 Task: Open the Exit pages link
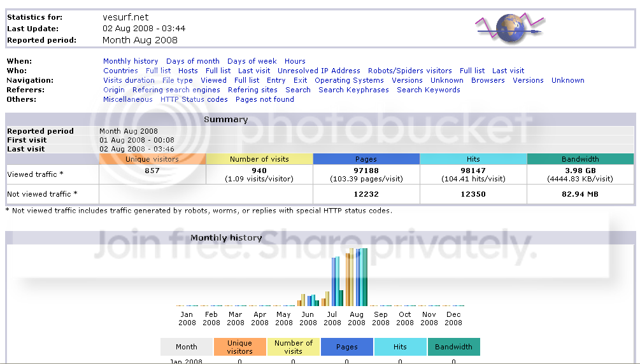[300, 80]
